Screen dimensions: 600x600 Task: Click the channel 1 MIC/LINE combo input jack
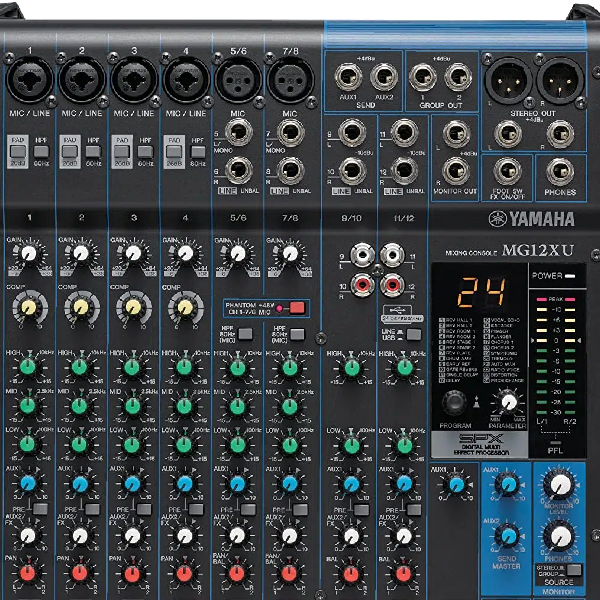29,80
